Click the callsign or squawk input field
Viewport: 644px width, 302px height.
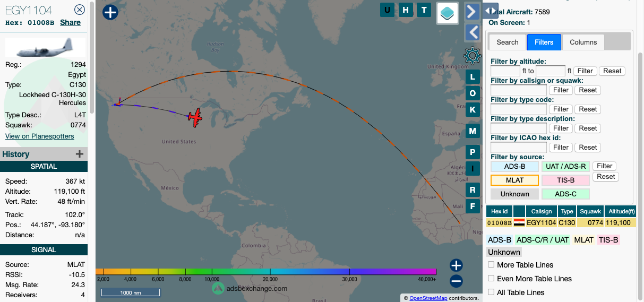pyautogui.click(x=519, y=90)
